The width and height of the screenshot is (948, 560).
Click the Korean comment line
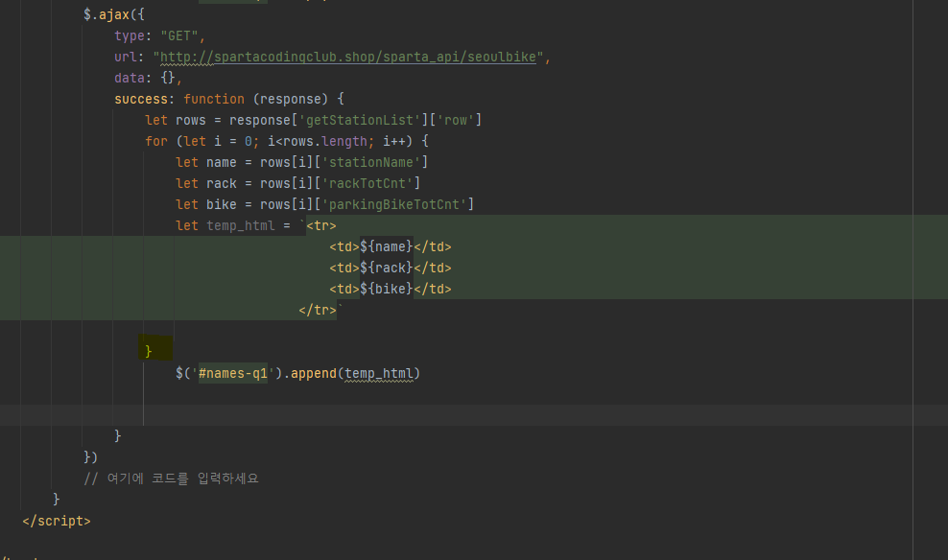pyautogui.click(x=171, y=478)
